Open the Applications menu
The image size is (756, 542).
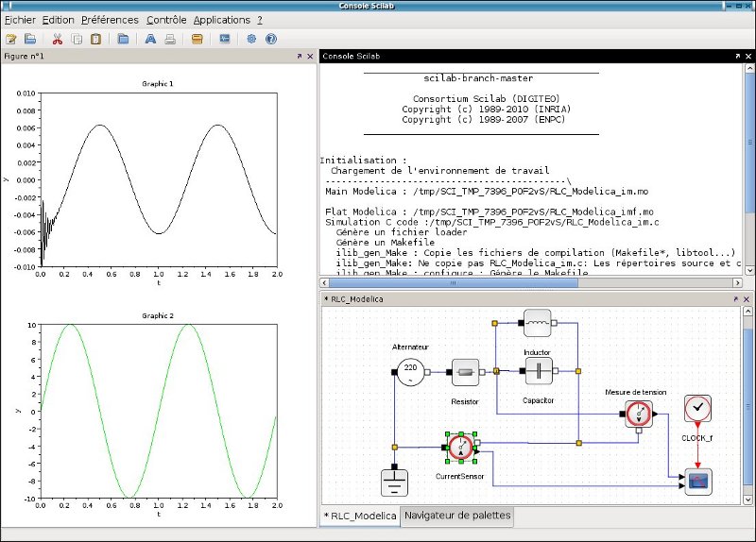(221, 20)
